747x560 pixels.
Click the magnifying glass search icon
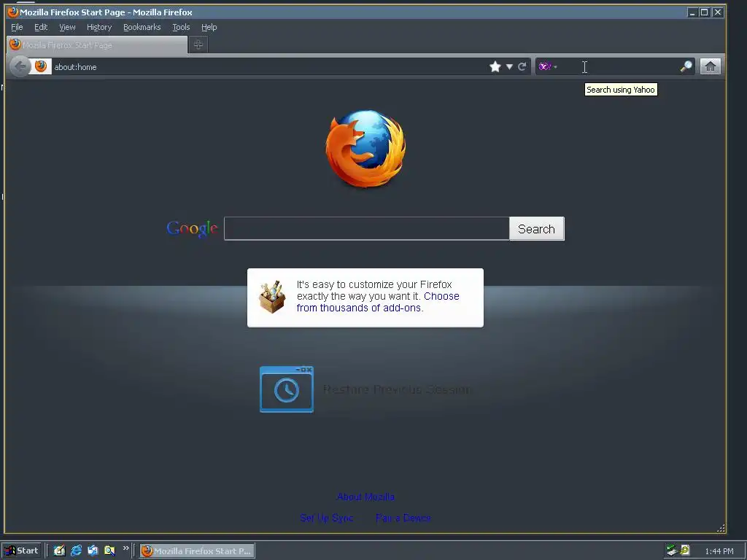(x=686, y=66)
